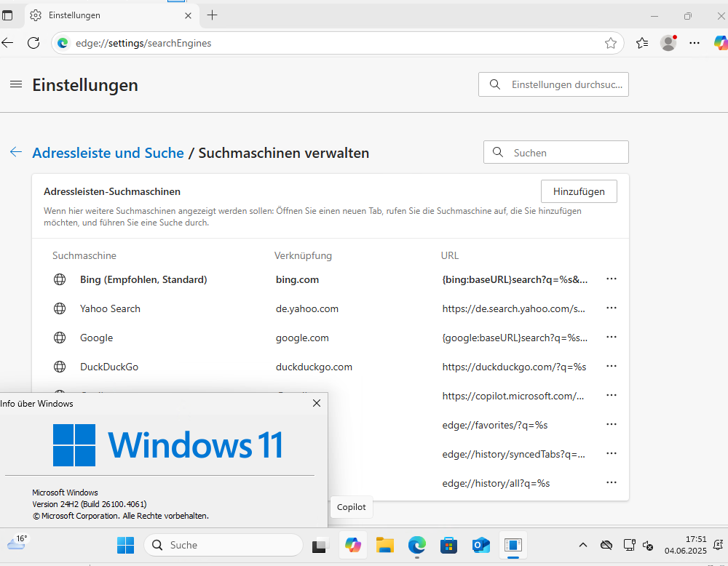Click the Suchen search engines field
This screenshot has height=566, width=728.
(x=555, y=152)
